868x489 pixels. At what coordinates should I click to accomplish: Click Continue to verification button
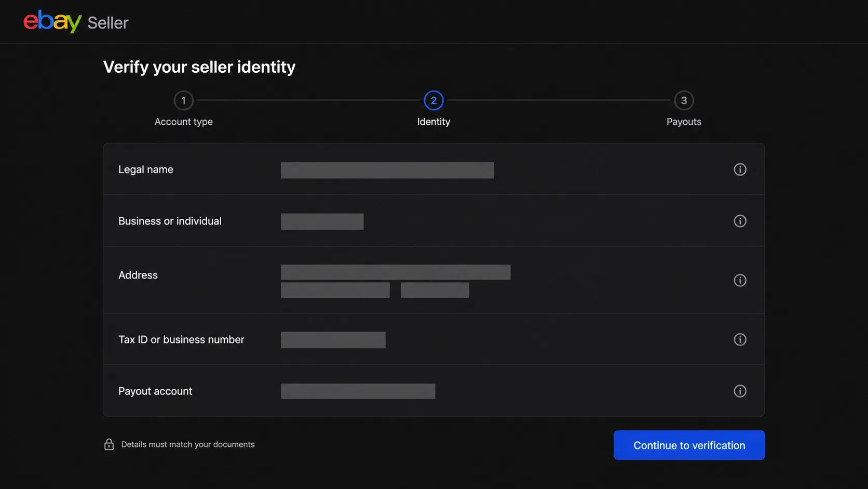pos(689,445)
